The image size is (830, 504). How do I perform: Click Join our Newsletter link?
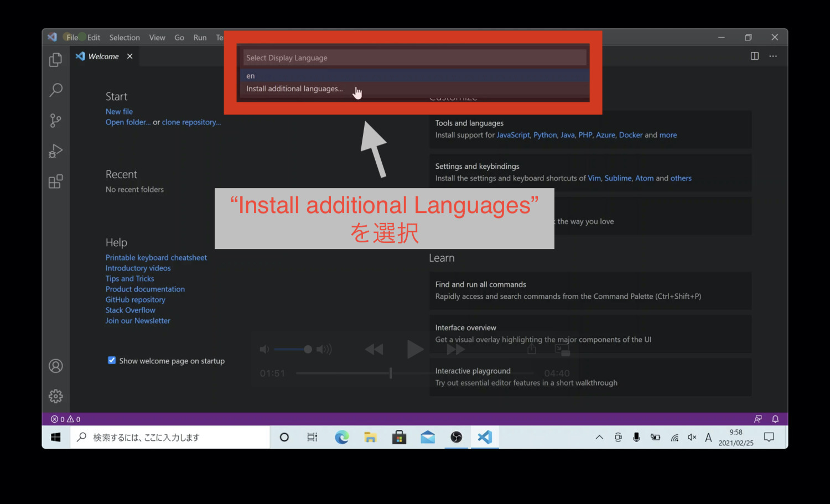pyautogui.click(x=138, y=321)
